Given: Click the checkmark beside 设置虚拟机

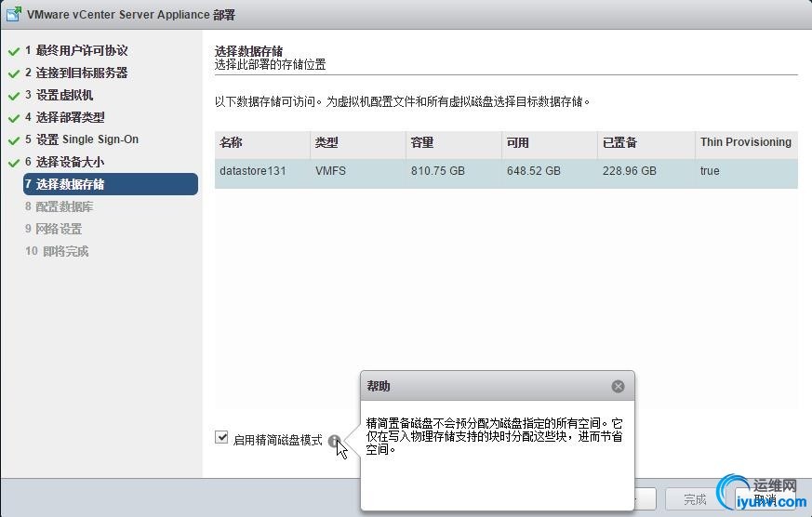Looking at the screenshot, I should 14,96.
